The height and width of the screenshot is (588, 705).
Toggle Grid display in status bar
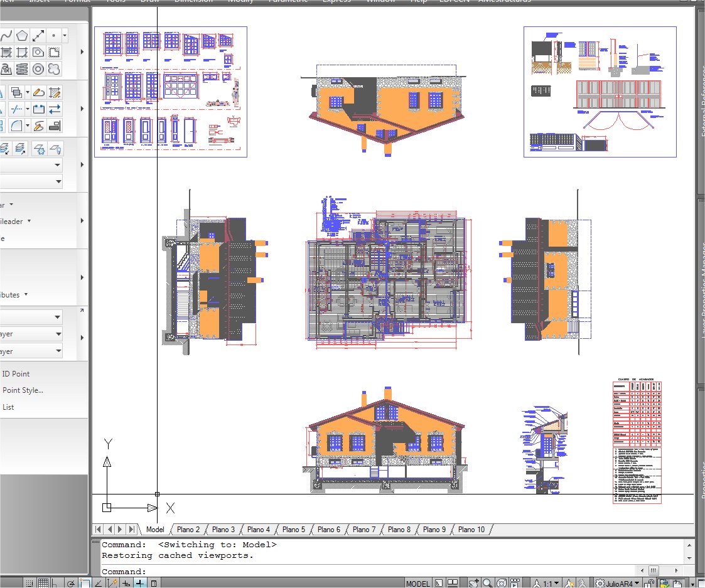point(43,584)
